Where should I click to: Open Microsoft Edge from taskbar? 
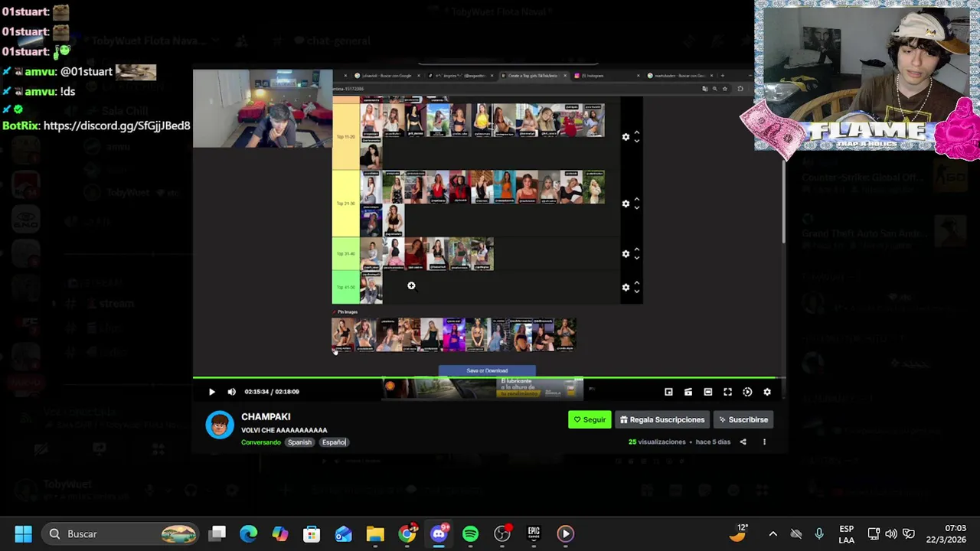coord(249,533)
